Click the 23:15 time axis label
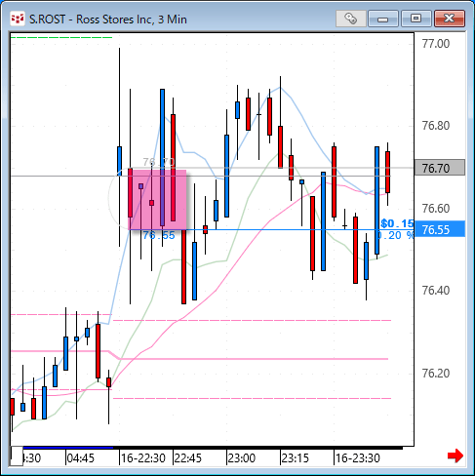Screen dimensions: 475x476 [x=295, y=458]
